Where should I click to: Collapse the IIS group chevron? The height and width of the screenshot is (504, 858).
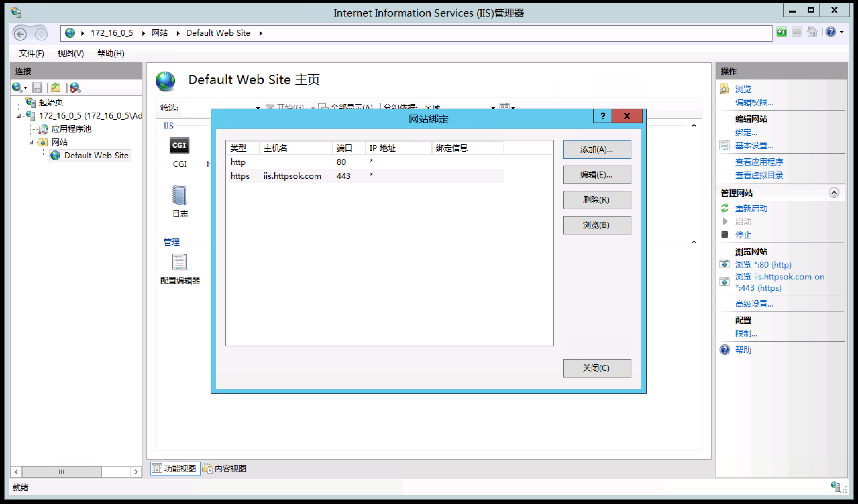pos(694,126)
